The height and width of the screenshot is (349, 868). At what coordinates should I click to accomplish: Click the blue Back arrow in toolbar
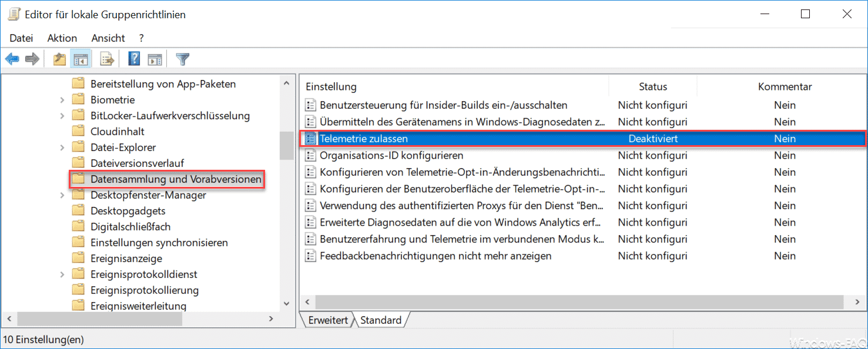click(12, 59)
